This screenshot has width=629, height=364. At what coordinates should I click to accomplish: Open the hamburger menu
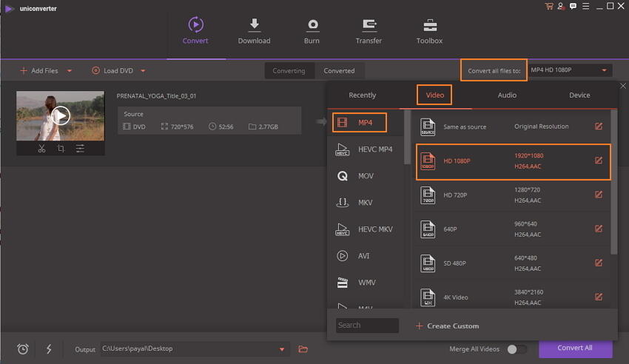(585, 6)
